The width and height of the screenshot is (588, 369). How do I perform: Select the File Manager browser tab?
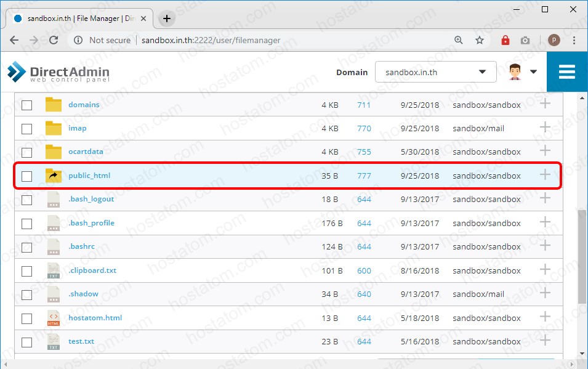[79, 18]
